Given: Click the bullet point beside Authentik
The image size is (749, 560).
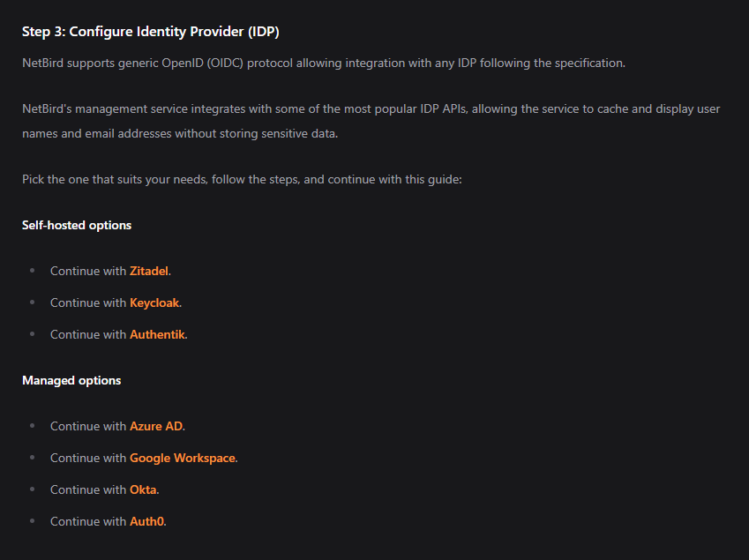Looking at the screenshot, I should pyautogui.click(x=33, y=334).
